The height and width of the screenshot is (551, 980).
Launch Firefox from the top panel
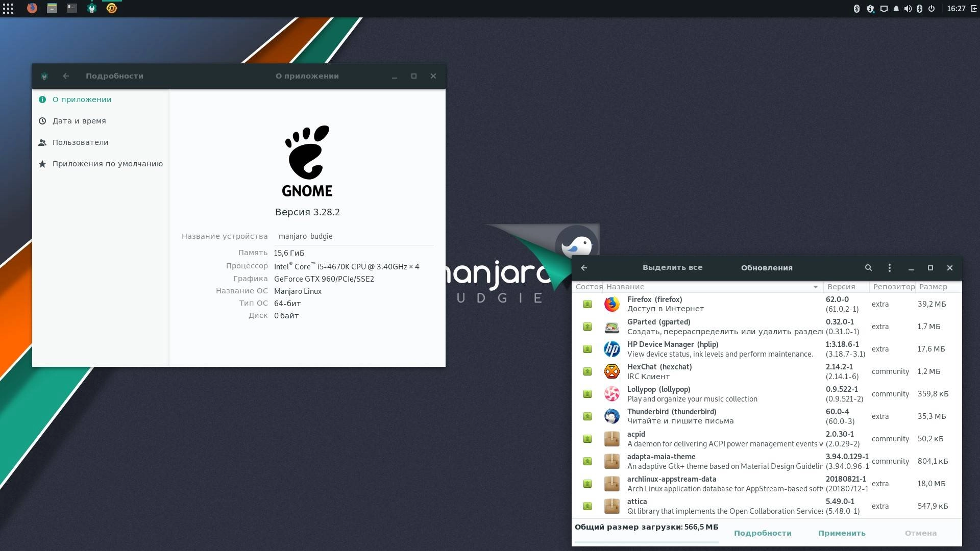click(32, 8)
